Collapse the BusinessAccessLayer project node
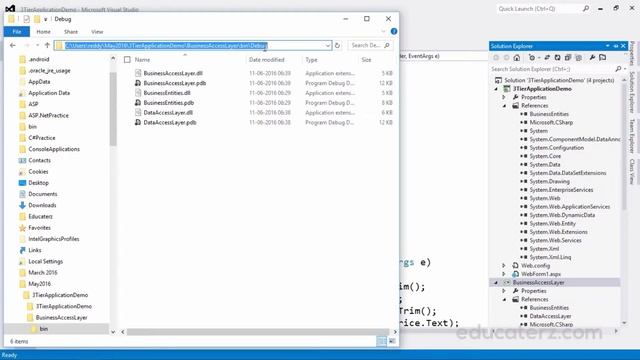The image size is (640, 360). click(x=496, y=282)
